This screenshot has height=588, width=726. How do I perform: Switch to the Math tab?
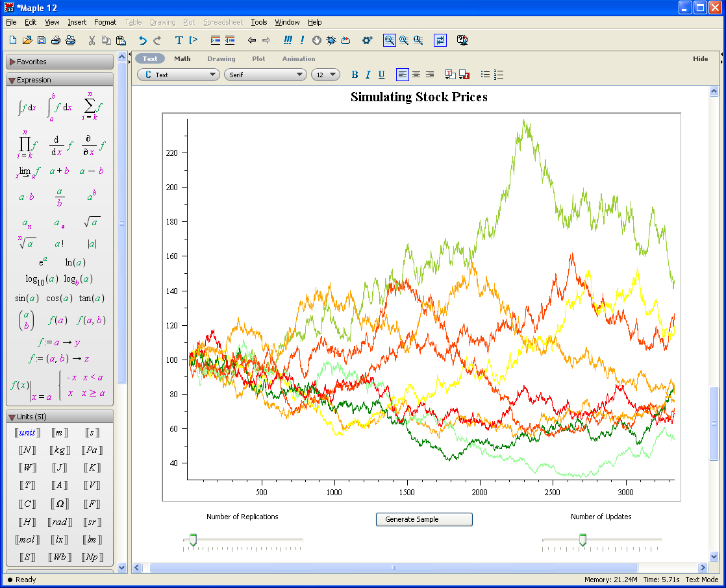point(182,58)
